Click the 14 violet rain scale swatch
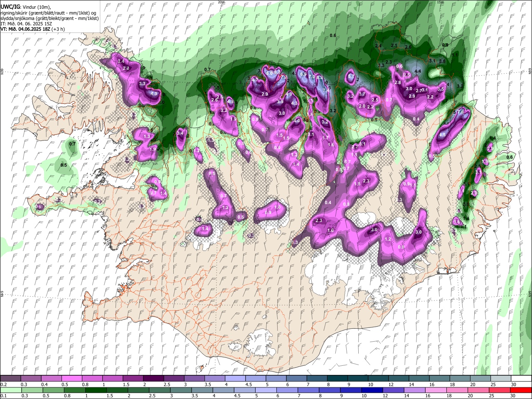Screen dimensions: 532x399 415,390
